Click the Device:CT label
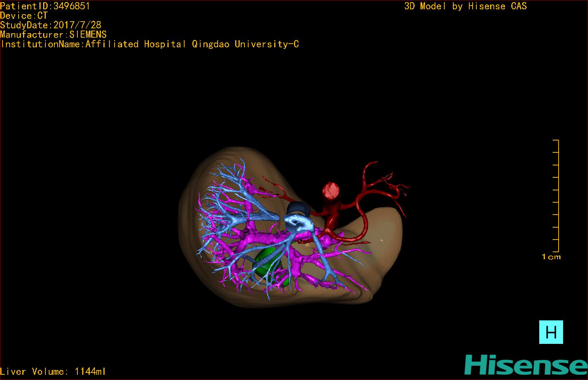The image size is (588, 380). pyautogui.click(x=24, y=16)
